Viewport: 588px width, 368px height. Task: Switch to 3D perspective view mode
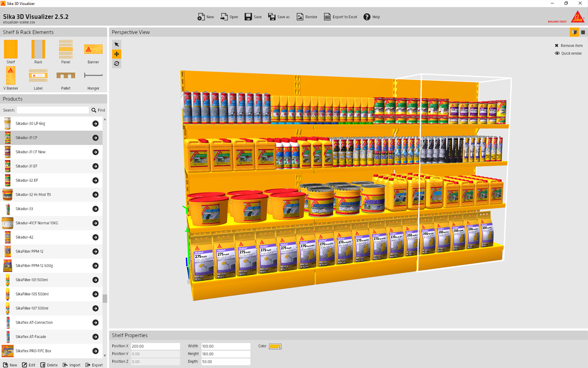click(574, 32)
